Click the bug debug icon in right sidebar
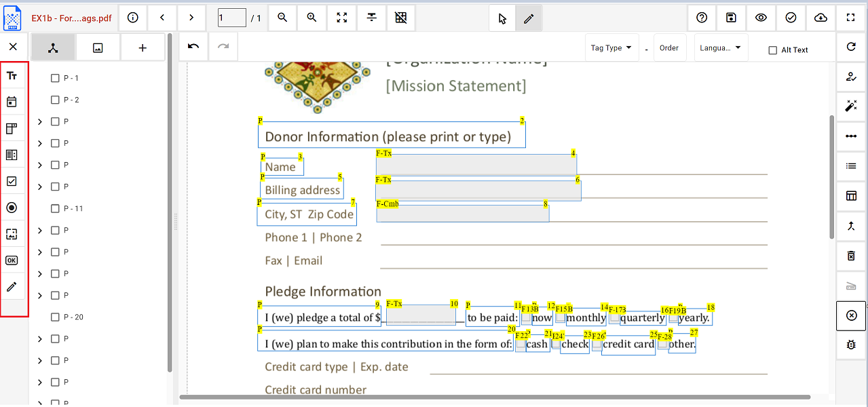The width and height of the screenshot is (868, 407). point(851,345)
